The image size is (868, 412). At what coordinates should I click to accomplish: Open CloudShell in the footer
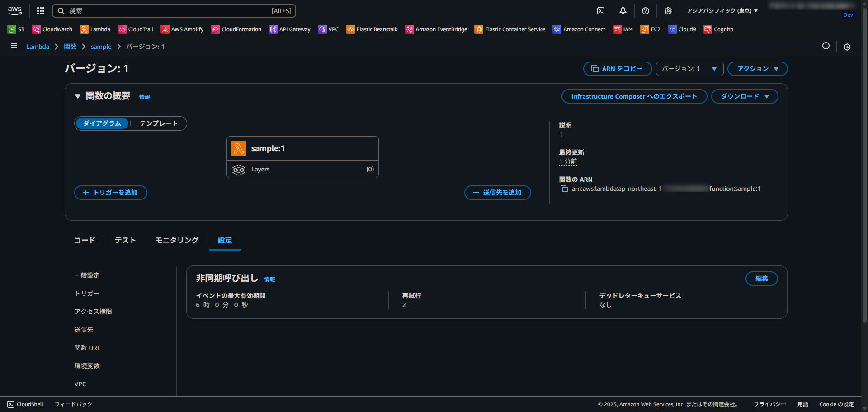pos(25,404)
